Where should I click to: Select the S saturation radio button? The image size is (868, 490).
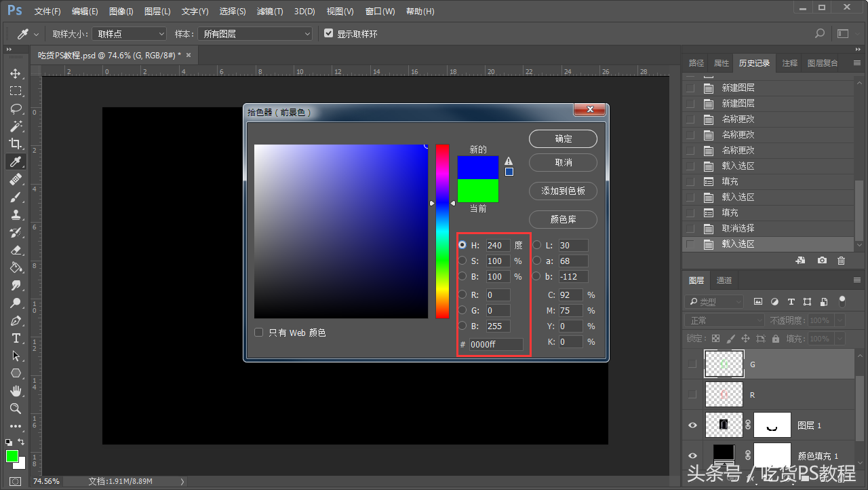tap(462, 261)
